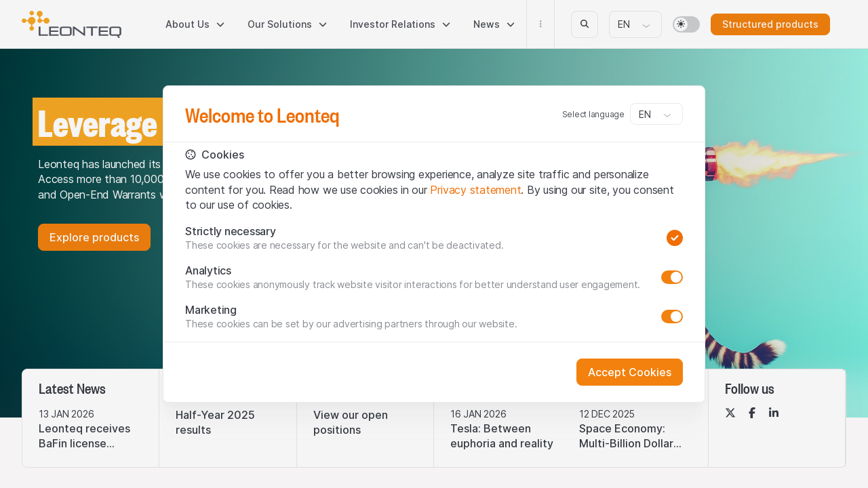This screenshot has width=868, height=488.
Task: Open the header EN language dropdown
Action: [x=635, y=24]
